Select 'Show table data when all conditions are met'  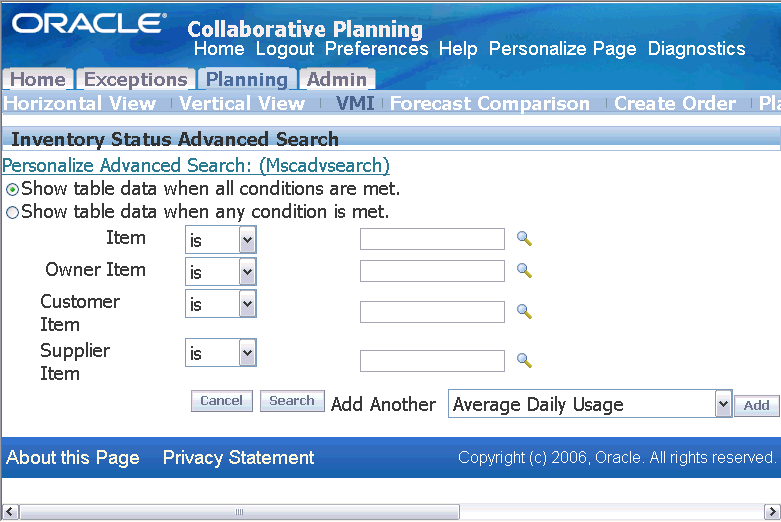[x=12, y=189]
